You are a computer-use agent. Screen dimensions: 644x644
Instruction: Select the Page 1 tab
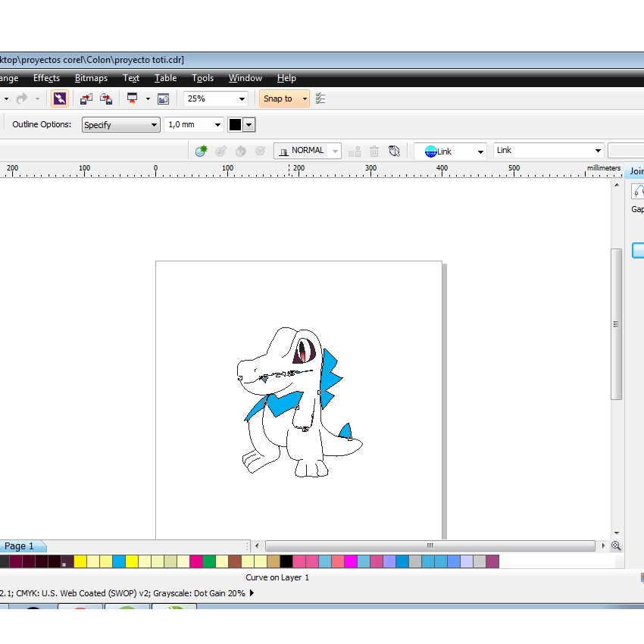coord(19,546)
